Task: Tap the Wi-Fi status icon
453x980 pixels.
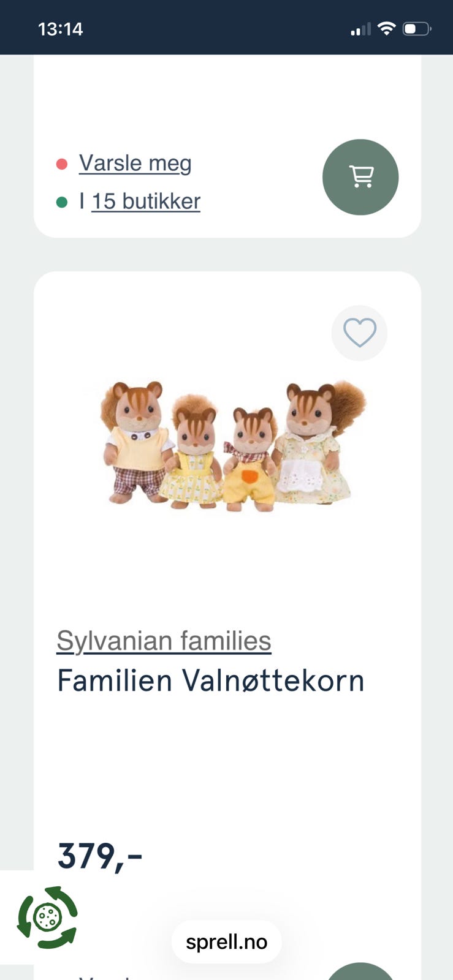Action: tap(386, 28)
